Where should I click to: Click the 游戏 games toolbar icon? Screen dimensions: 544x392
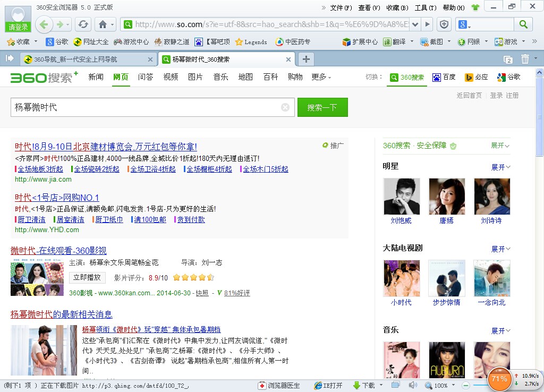click(x=506, y=42)
